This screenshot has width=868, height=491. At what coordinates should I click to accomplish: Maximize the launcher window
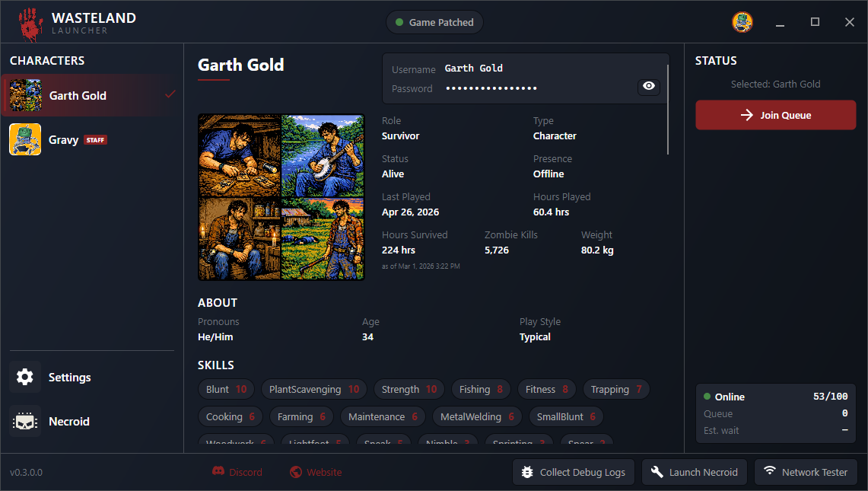coord(815,22)
